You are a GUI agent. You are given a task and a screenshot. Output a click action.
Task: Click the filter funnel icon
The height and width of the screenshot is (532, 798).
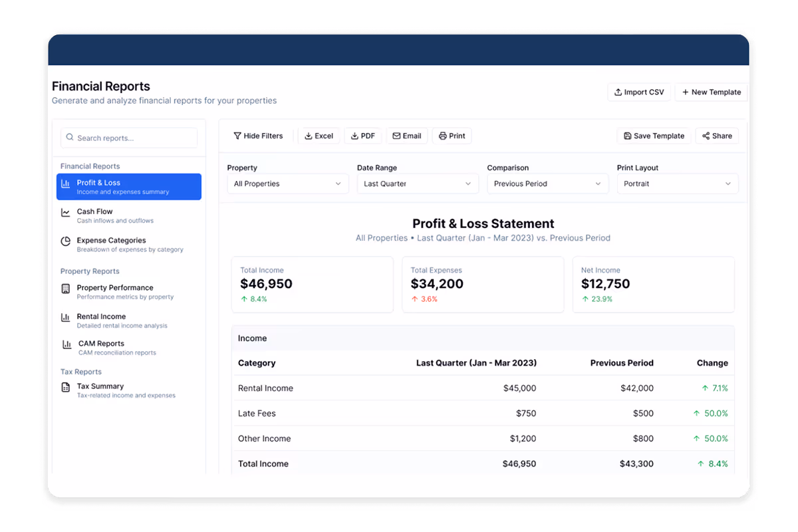[x=237, y=136]
